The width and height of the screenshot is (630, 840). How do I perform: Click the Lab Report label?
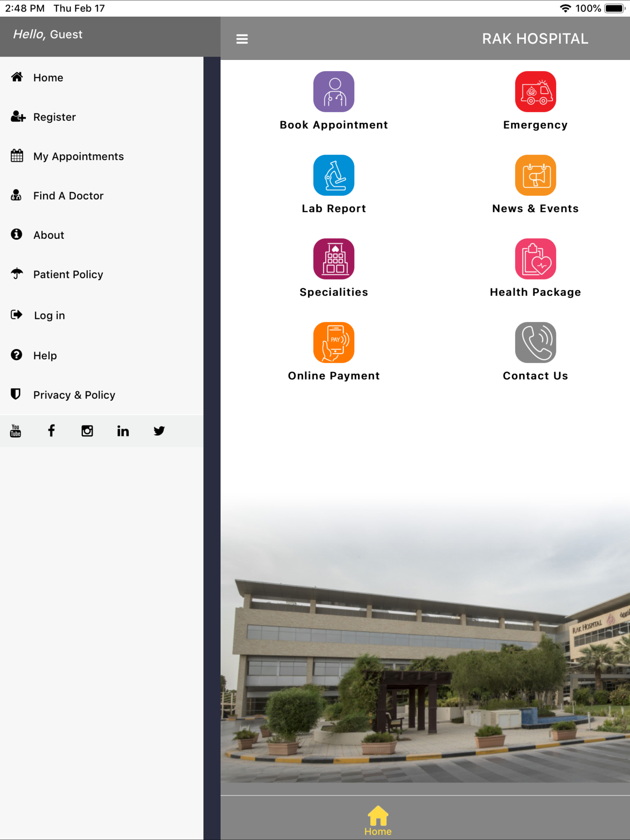pos(334,208)
